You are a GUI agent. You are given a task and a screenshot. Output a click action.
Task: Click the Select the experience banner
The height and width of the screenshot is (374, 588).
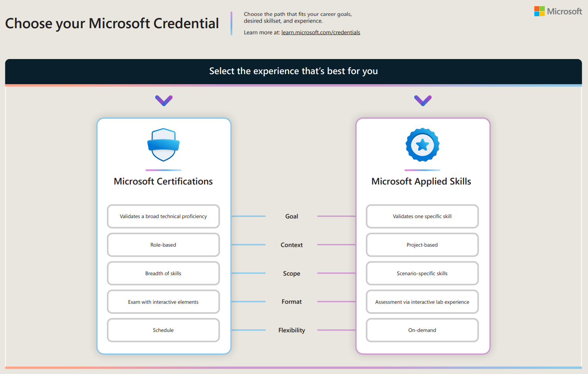coord(293,71)
